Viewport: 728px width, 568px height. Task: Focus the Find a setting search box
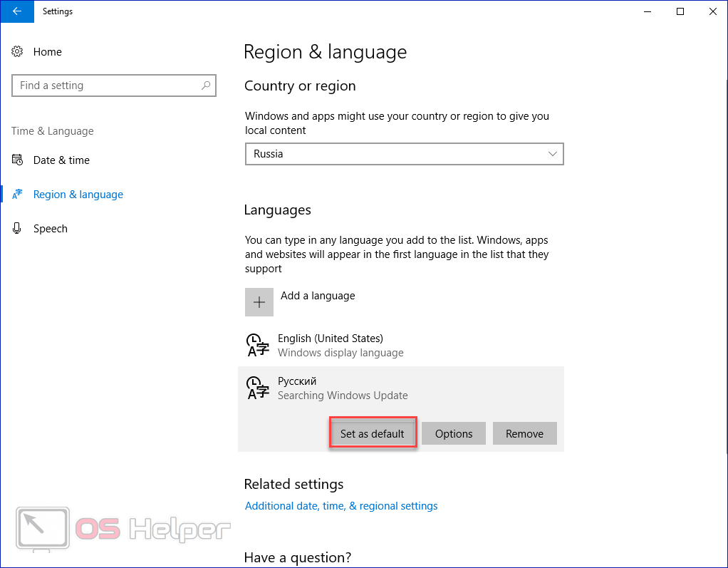click(114, 86)
